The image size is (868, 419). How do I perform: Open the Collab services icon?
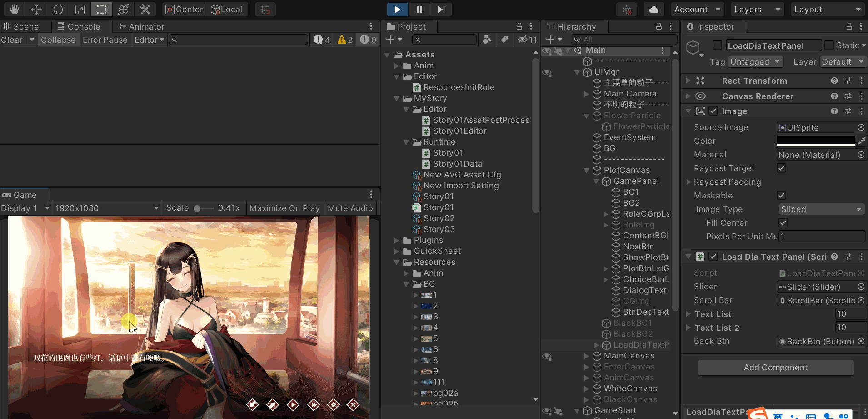627,10
